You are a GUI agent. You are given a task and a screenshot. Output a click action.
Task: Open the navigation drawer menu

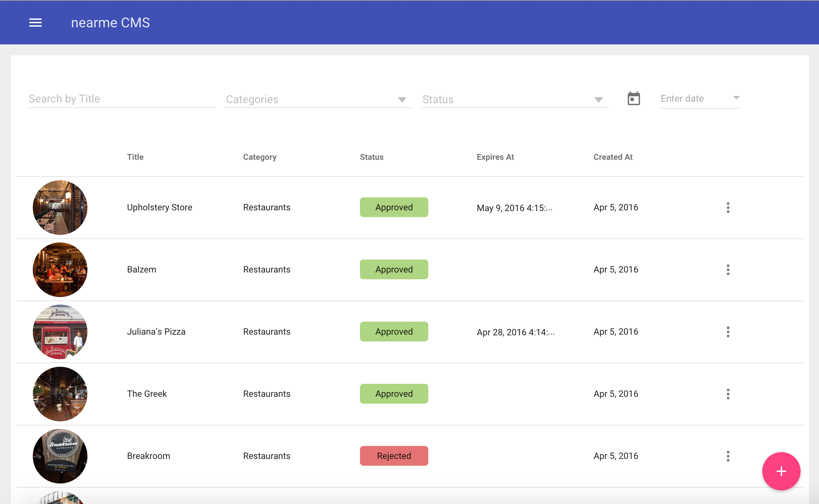tap(36, 22)
